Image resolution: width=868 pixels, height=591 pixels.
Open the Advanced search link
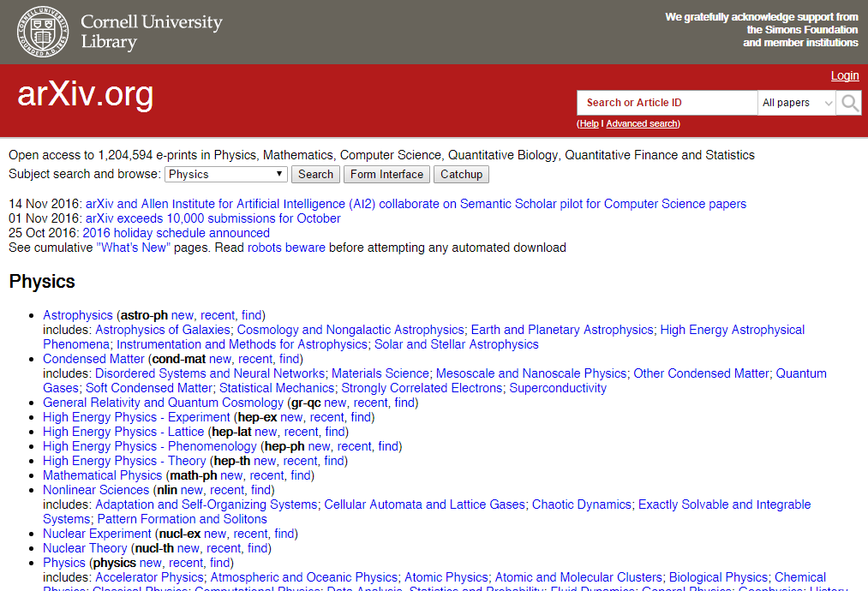(642, 123)
